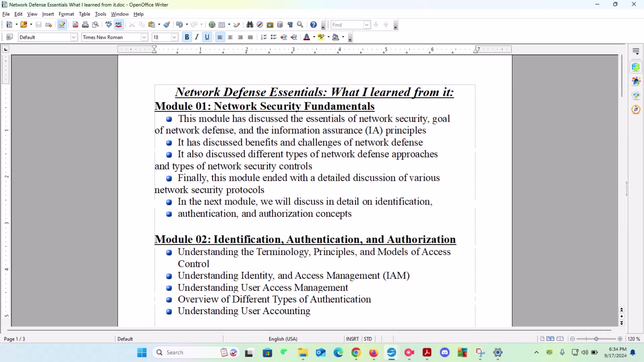Open the Navigator
Image resolution: width=644 pixels, height=362 pixels.
260,24
